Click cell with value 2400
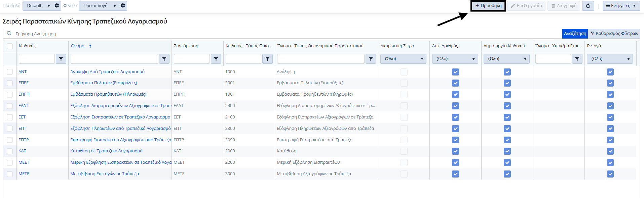The image size is (644, 198). coord(230,106)
